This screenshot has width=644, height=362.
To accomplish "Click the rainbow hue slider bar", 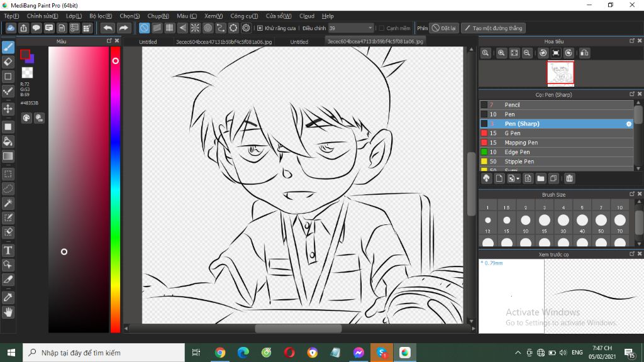I will click(116, 189).
